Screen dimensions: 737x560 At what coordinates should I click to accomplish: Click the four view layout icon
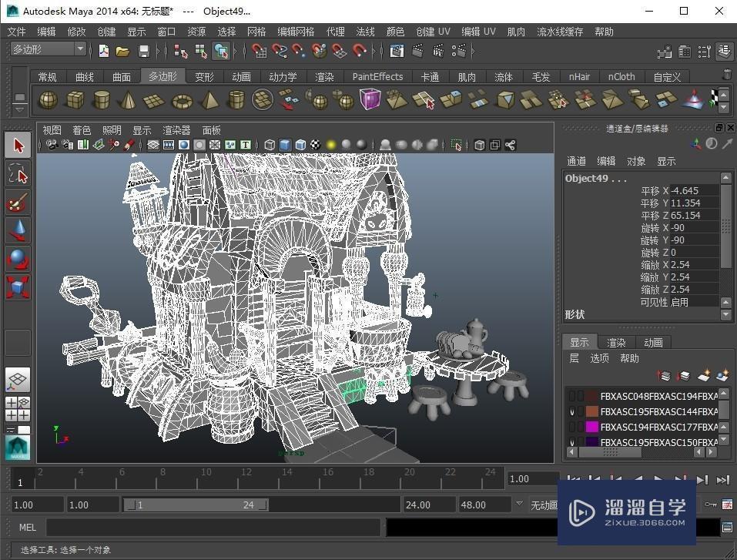(x=18, y=408)
